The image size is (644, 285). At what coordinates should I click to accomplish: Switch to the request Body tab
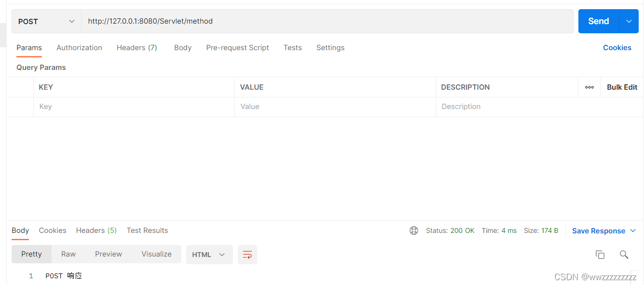coord(183,48)
